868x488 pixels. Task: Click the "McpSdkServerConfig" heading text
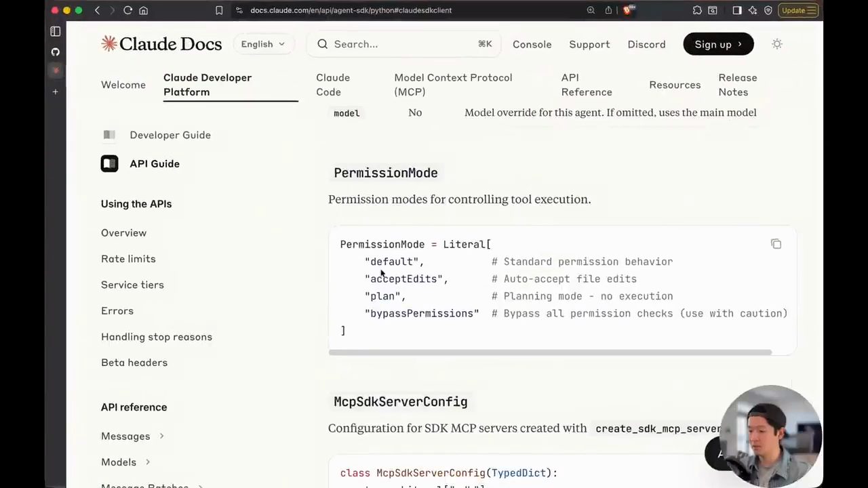click(400, 402)
